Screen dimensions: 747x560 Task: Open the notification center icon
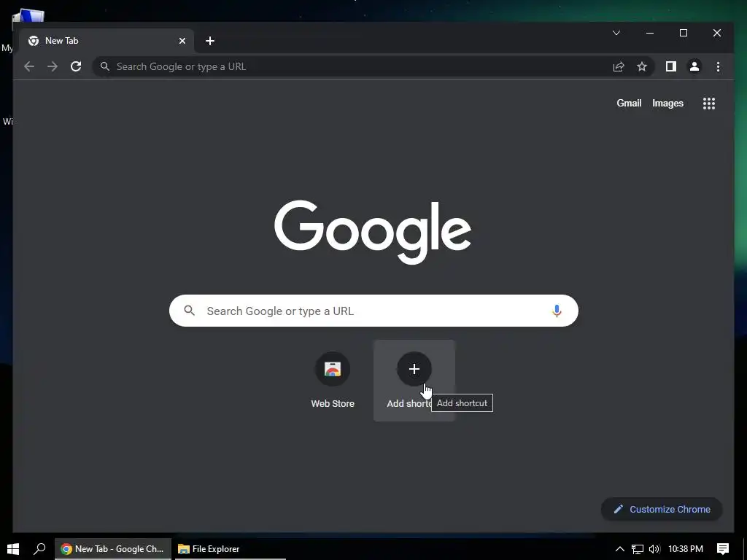(x=723, y=549)
